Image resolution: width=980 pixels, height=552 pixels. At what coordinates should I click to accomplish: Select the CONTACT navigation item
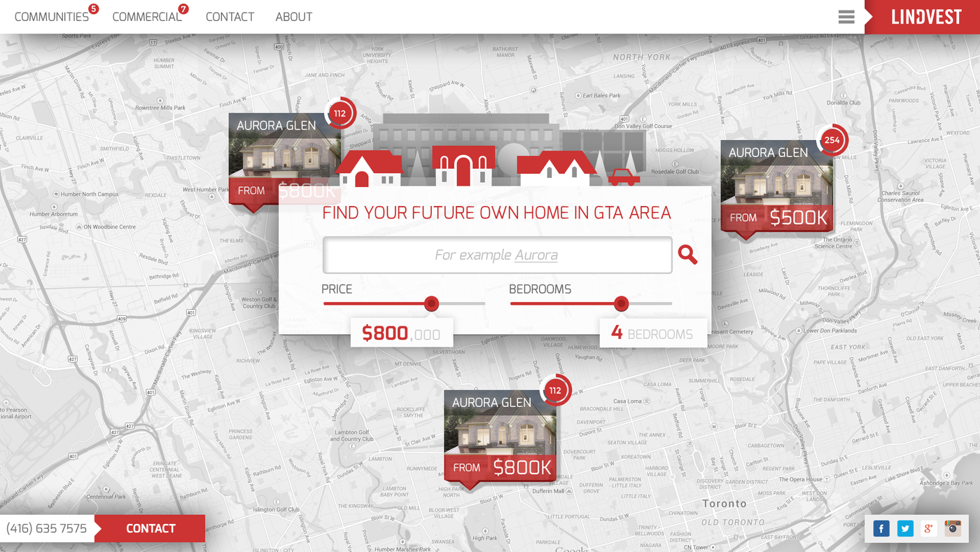click(x=230, y=15)
